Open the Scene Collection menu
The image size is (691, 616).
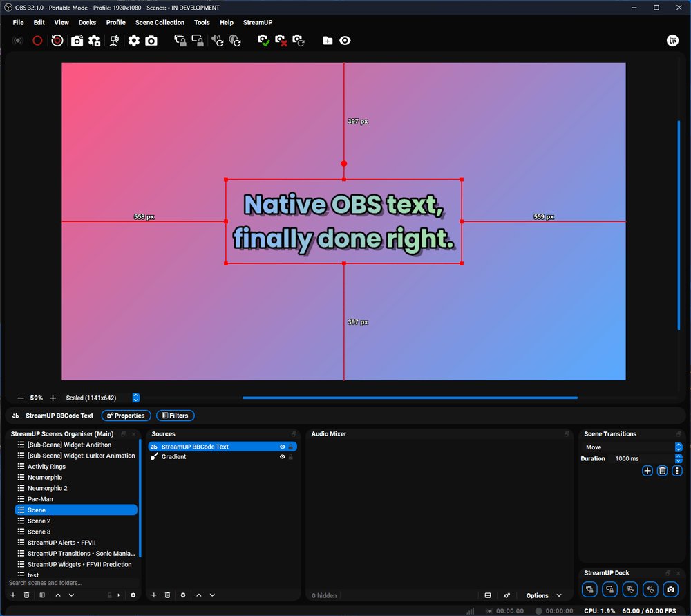click(160, 23)
